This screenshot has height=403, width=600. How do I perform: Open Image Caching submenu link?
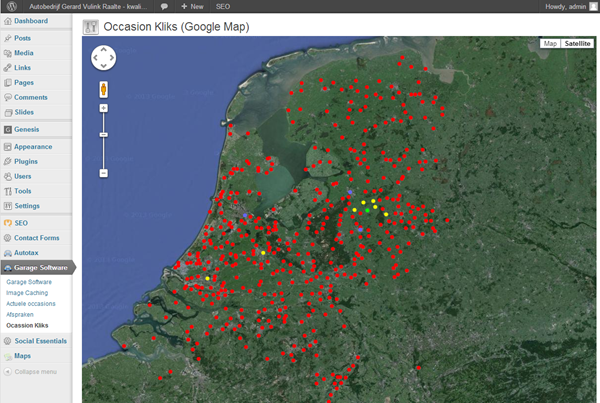[27, 293]
